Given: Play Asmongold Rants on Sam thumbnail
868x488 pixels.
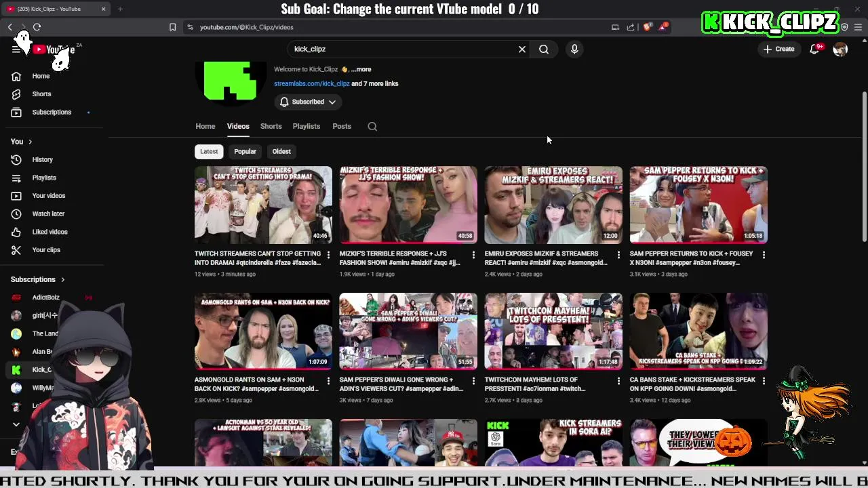Looking at the screenshot, I should click(x=263, y=331).
